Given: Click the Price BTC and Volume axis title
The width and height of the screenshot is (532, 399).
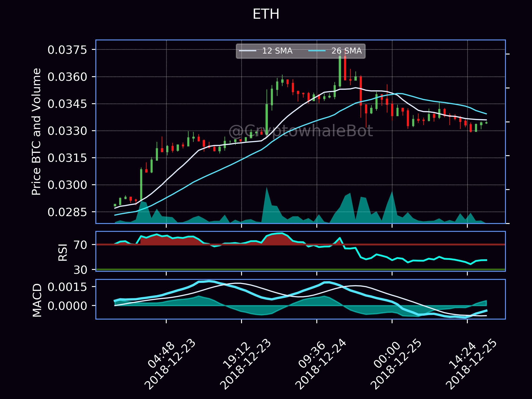Looking at the screenshot, I should coord(36,132).
